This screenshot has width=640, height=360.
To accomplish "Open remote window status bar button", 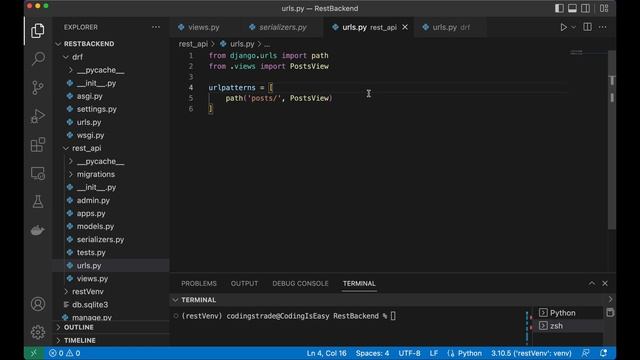I will click(34, 353).
